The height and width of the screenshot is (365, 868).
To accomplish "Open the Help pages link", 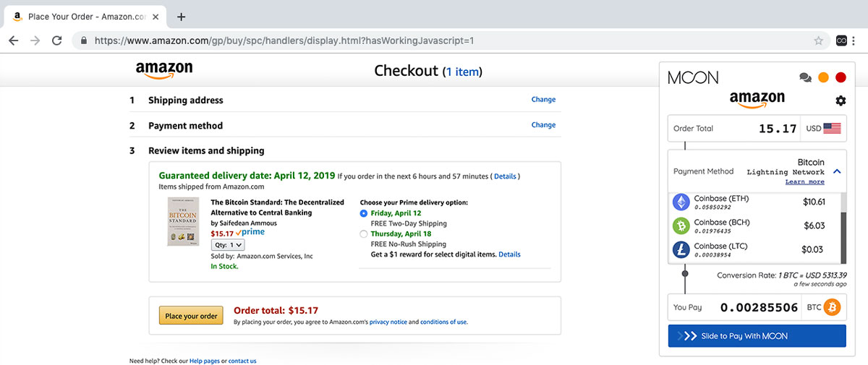I will coord(205,361).
